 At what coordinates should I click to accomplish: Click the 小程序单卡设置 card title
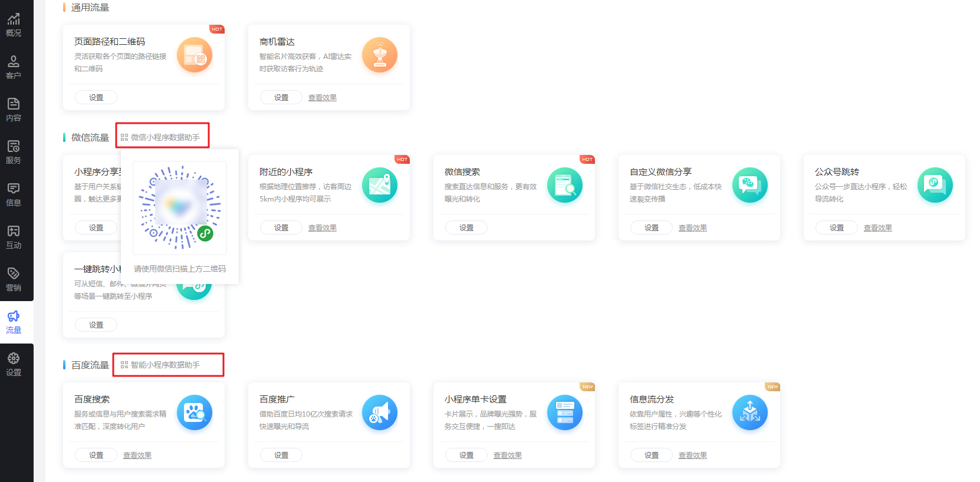pyautogui.click(x=475, y=400)
